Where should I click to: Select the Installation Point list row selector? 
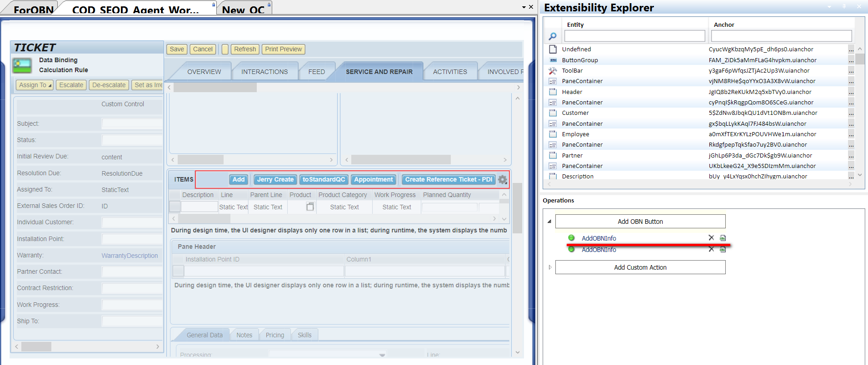[x=178, y=271]
